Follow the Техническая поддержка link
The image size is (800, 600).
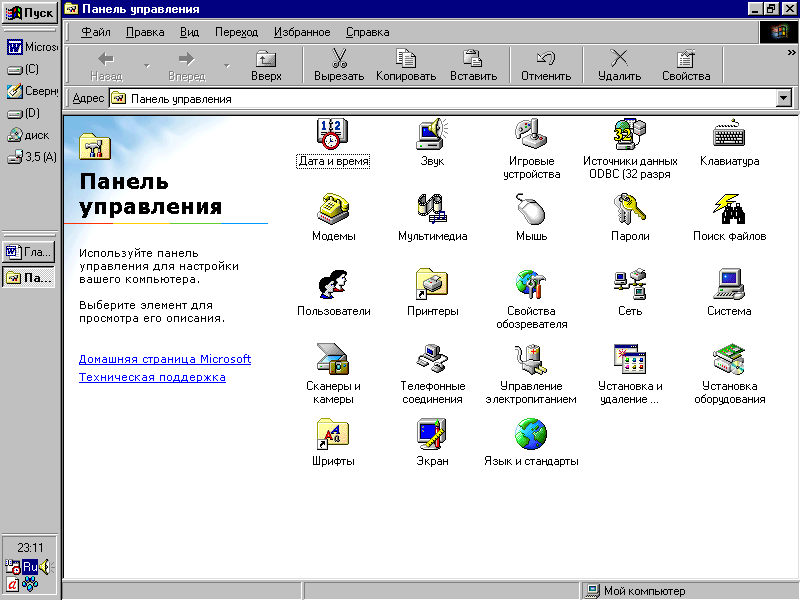point(152,377)
